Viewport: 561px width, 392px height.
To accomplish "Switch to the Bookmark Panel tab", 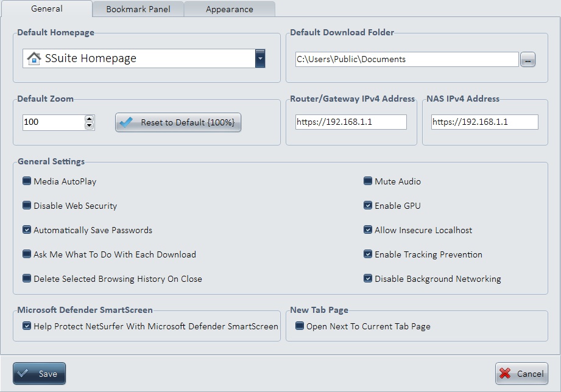I will click(138, 9).
